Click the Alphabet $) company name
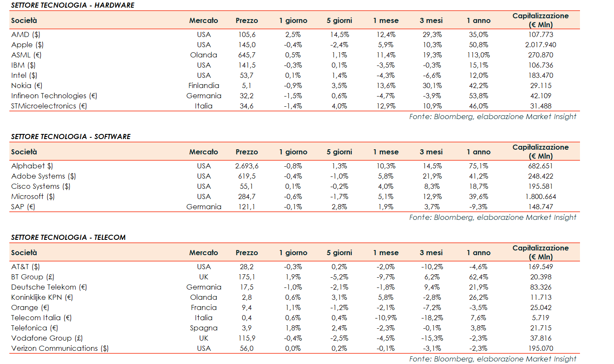Image resolution: width=614 pixels, height=364 pixels. pos(32,166)
